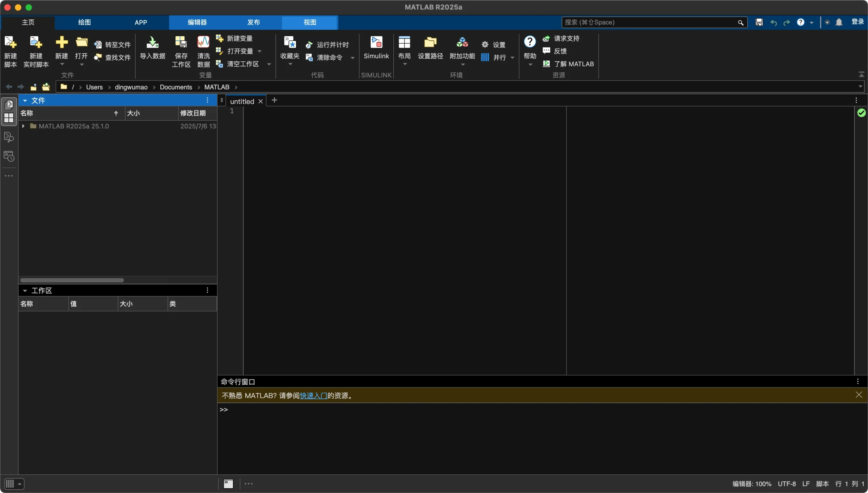Click the Login (登录) button
Viewport: 868px width, 493px height.
tap(857, 22)
